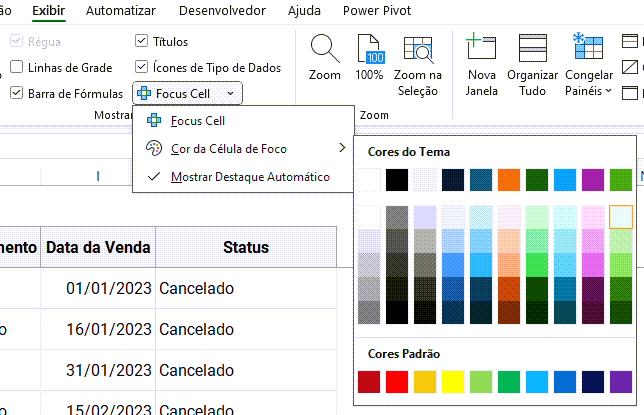Image resolution: width=644 pixels, height=415 pixels.
Task: Click the 100% zoom icon
Action: tap(369, 49)
